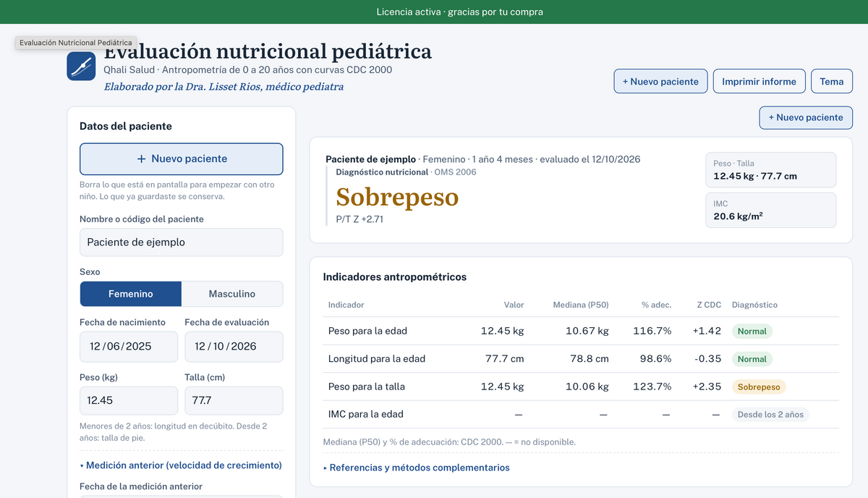
Task: Select Femenino sex option
Action: pyautogui.click(x=131, y=294)
